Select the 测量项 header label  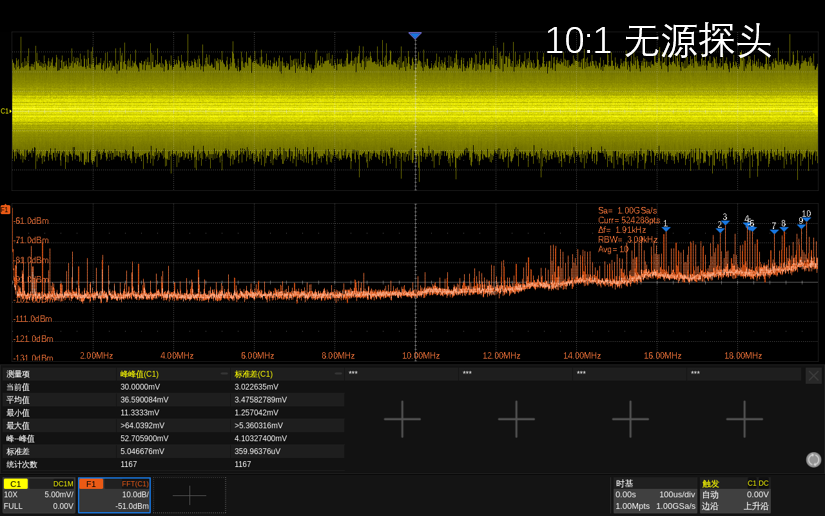pos(18,374)
